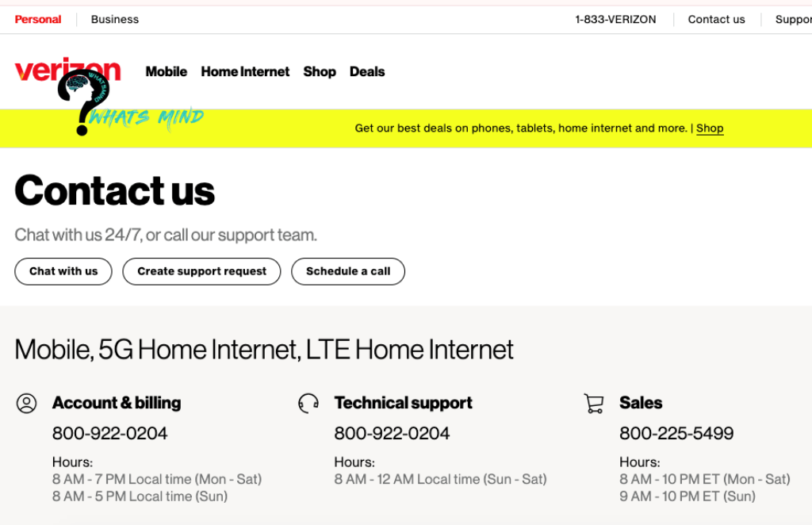Click the Sales shopping cart icon
Image resolution: width=812 pixels, height=525 pixels.
pos(593,404)
